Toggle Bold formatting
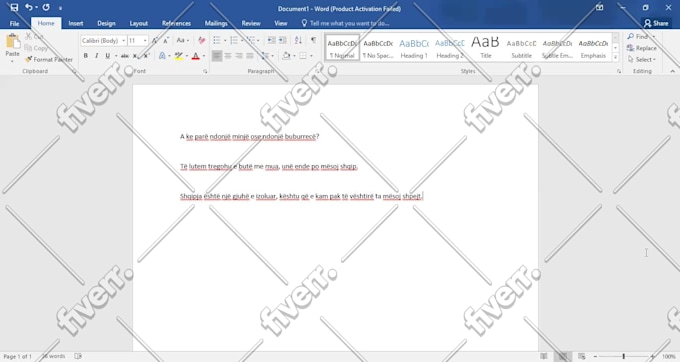 pos(85,55)
